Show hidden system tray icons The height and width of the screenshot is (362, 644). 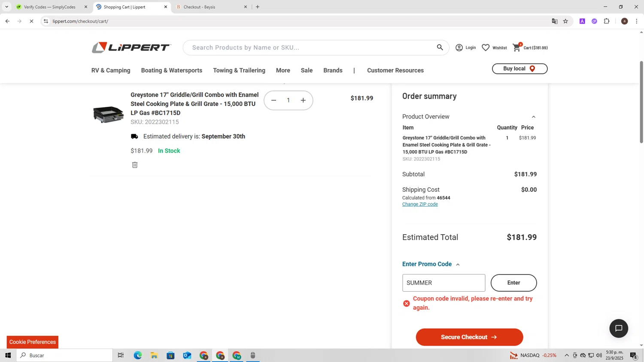567,355
